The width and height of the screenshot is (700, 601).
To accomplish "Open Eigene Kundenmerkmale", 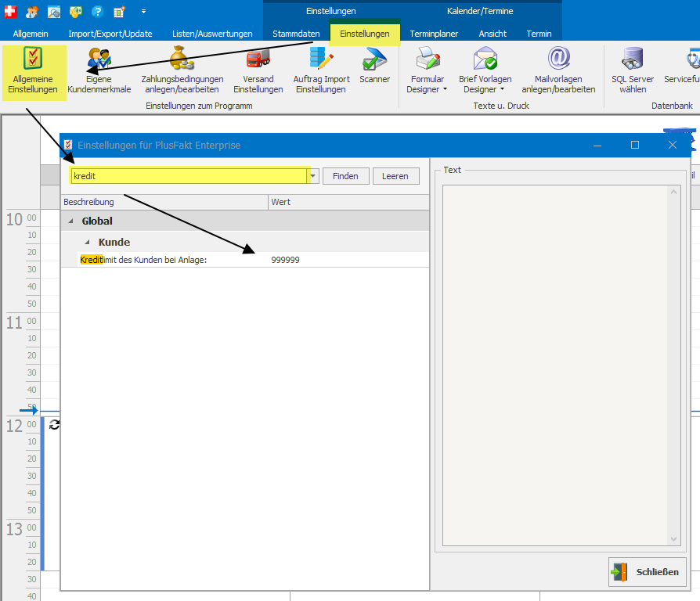I will coord(99,71).
